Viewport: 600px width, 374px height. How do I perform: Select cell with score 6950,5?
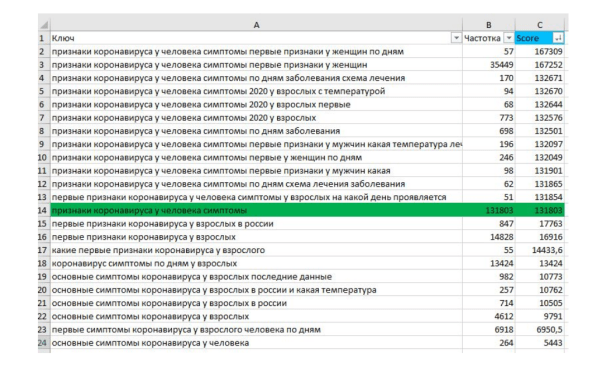coord(540,330)
